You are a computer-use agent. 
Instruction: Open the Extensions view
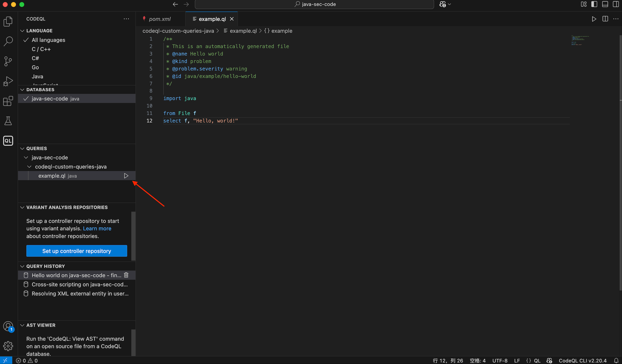click(x=8, y=101)
